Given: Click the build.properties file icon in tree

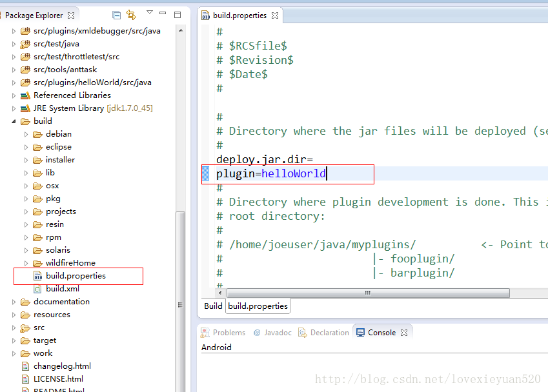Looking at the screenshot, I should 37,276.
